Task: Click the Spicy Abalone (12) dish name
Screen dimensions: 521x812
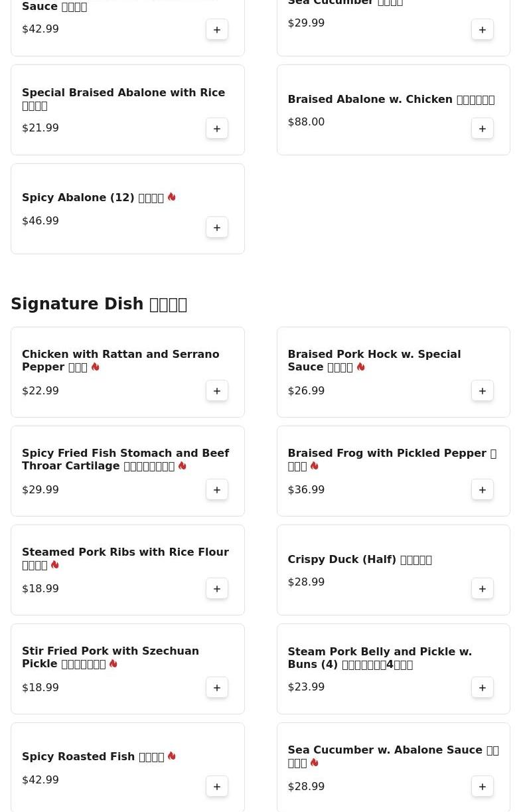Action: pyautogui.click(x=93, y=198)
